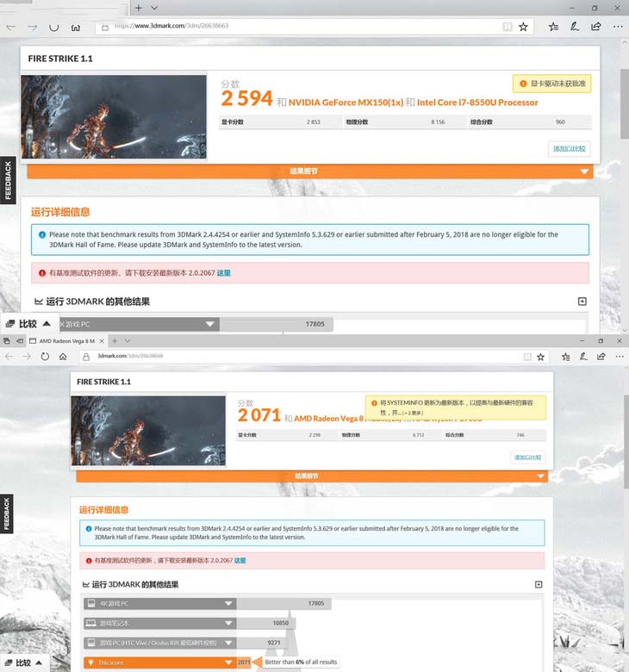The image size is (629, 672).
Task: Refresh page in top browser window
Action: tap(53, 27)
